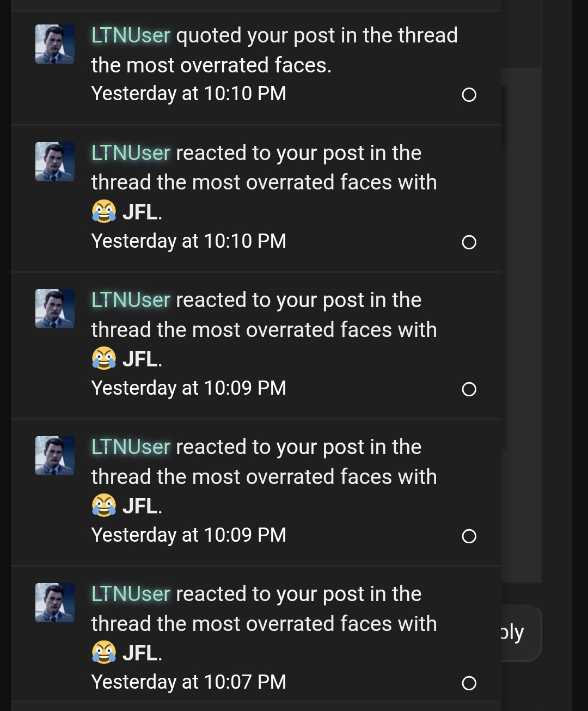Click the avatar on the 10:07 PM notification
This screenshot has height=711, width=588.
[54, 603]
